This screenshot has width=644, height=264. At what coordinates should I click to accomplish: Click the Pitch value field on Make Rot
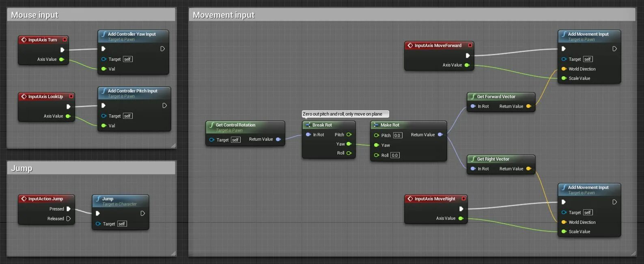coord(398,135)
